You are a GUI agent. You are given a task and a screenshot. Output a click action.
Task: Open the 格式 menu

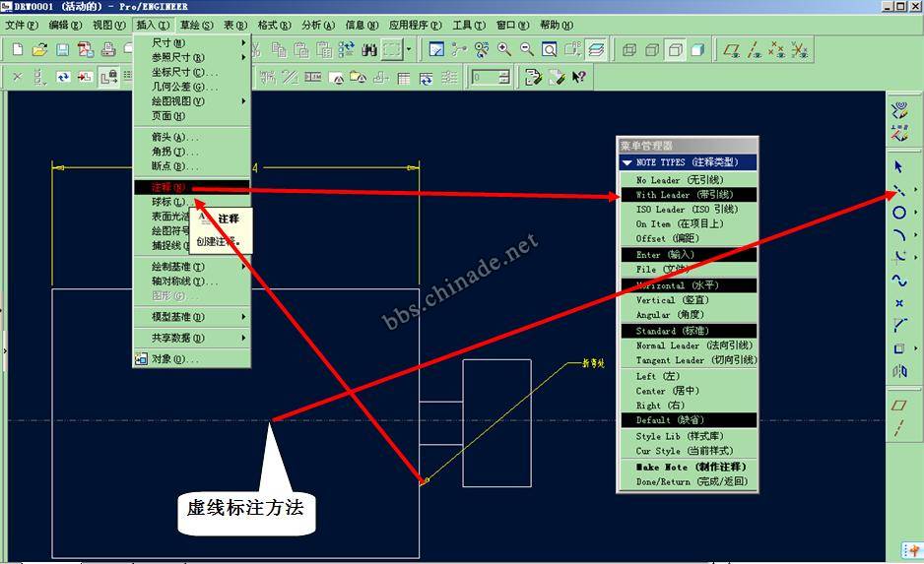pyautogui.click(x=275, y=25)
